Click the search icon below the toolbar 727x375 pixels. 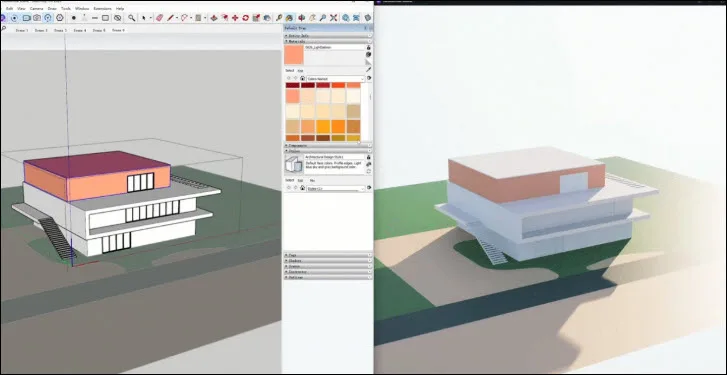click(3, 28)
